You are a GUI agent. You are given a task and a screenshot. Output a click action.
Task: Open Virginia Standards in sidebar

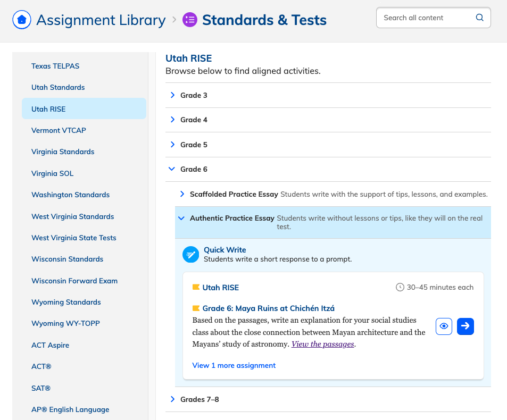click(x=63, y=152)
